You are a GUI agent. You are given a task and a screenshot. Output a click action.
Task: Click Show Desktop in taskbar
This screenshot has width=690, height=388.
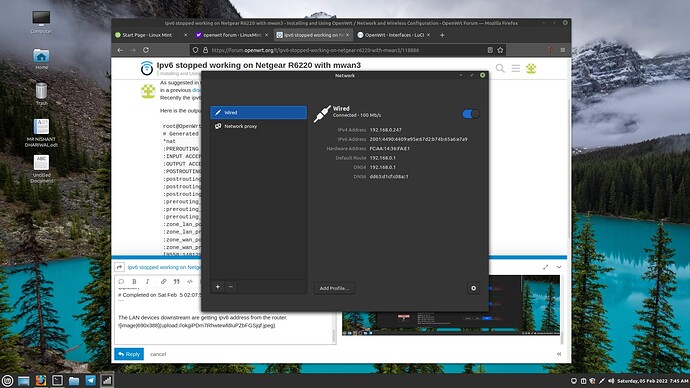[x=24, y=381]
